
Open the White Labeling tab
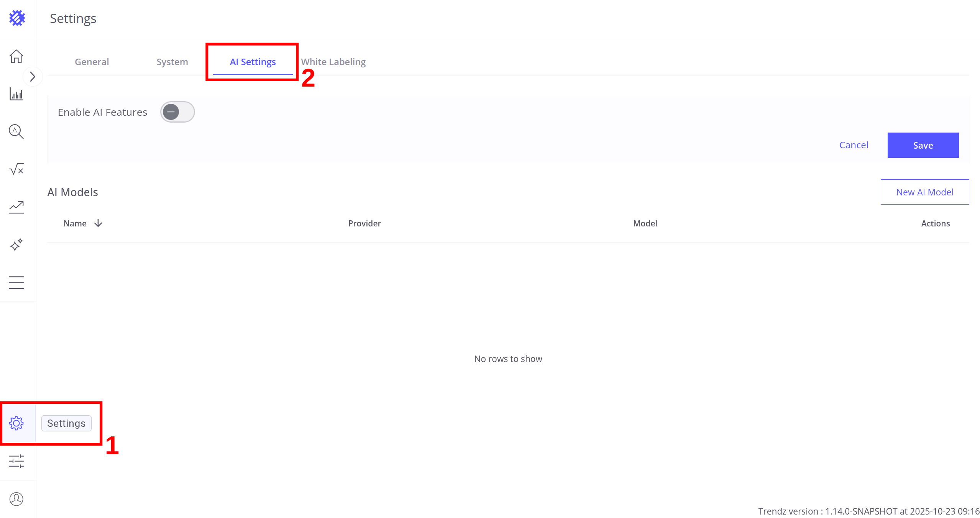click(x=333, y=62)
